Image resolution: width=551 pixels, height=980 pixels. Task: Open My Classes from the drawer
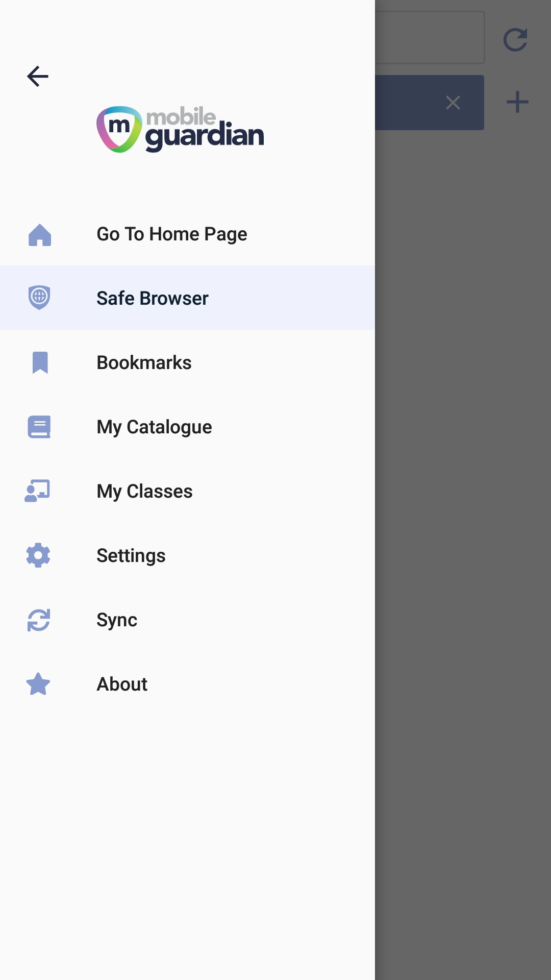point(187,491)
